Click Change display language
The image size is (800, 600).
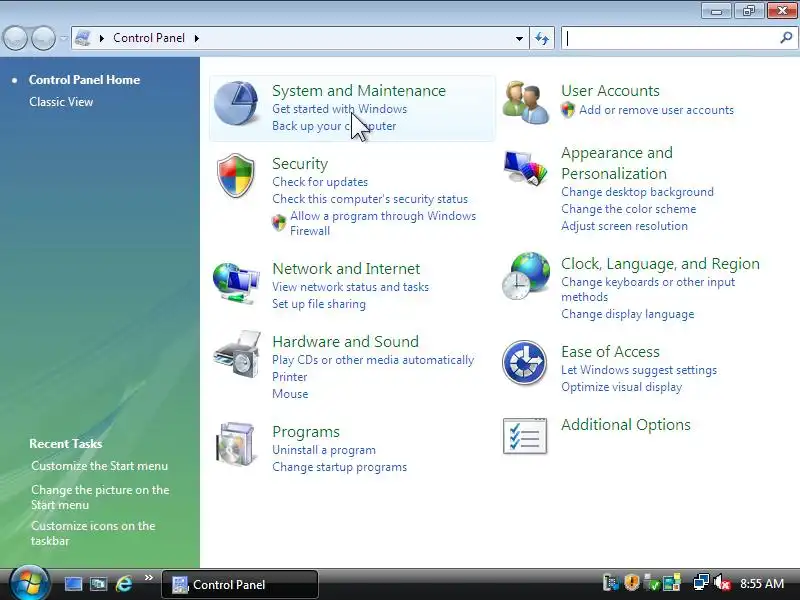coord(628,314)
